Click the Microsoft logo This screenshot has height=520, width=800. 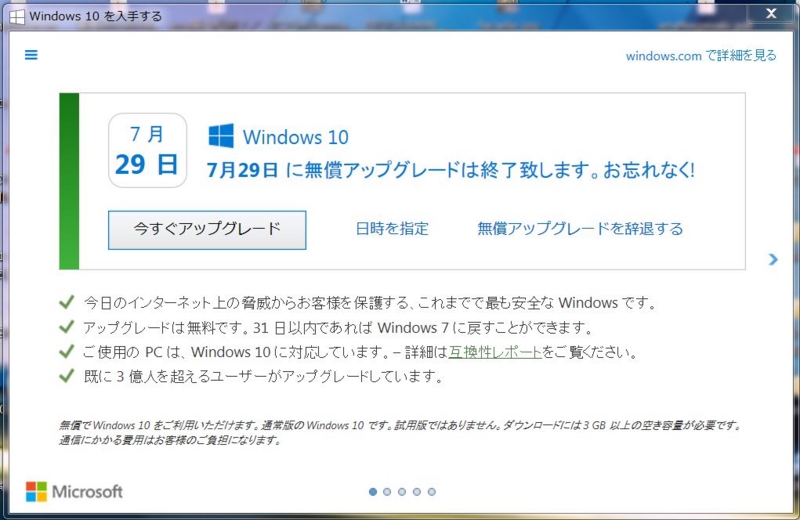pos(74,491)
